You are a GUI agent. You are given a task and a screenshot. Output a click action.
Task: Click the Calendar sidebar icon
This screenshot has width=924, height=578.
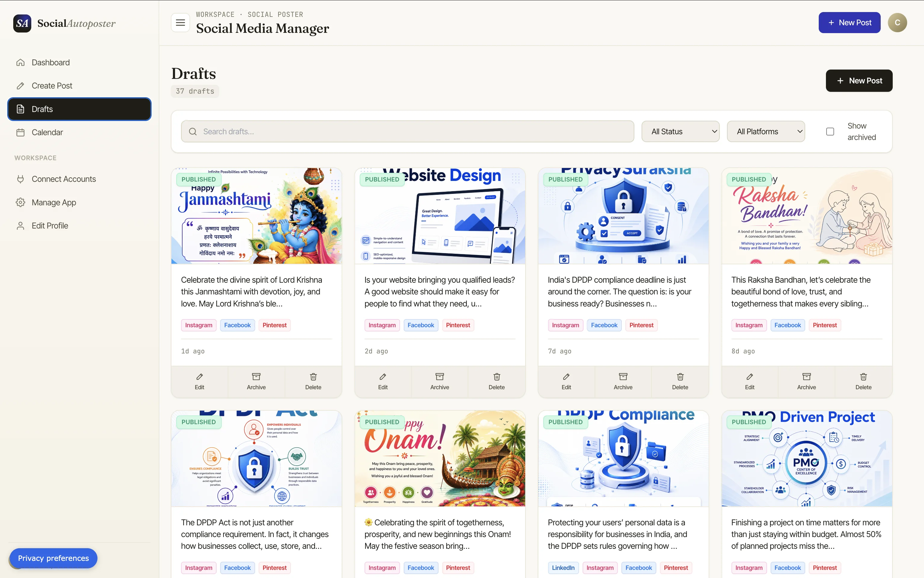(x=21, y=132)
